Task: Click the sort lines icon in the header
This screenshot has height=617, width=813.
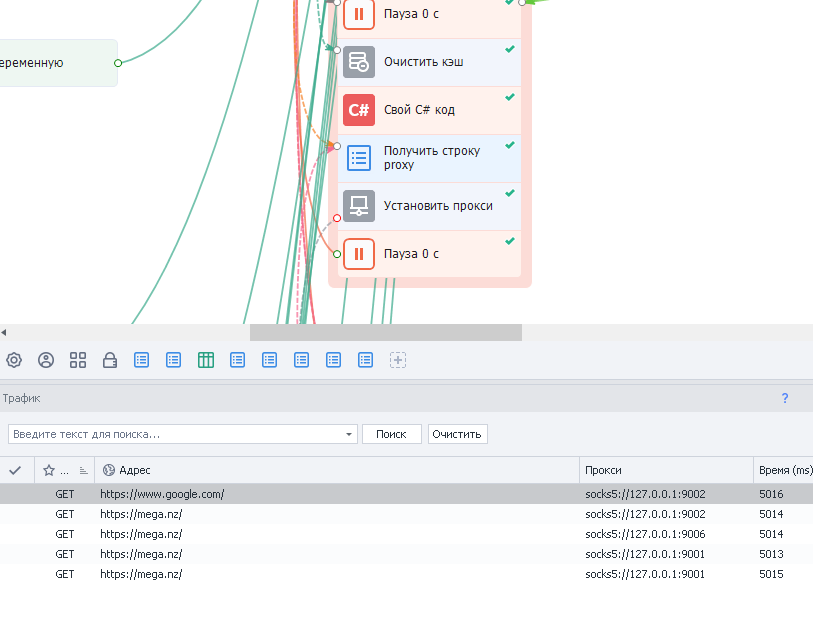Action: [83, 470]
